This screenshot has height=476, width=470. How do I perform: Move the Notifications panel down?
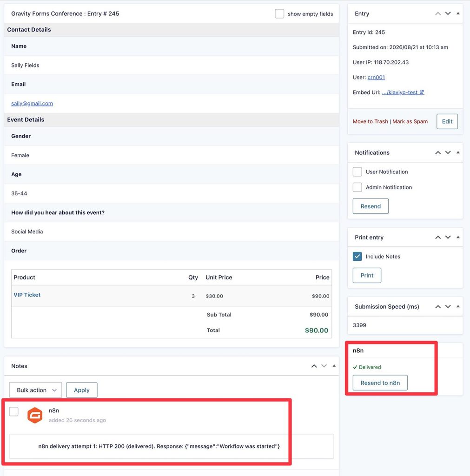click(448, 152)
